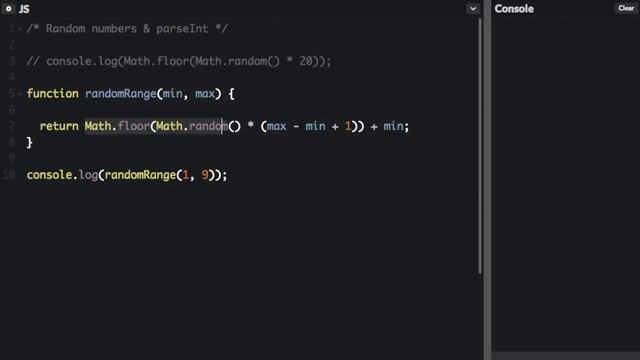Click the 'randomRange' function name on line 5
This screenshot has height=360, width=640.
pyautogui.click(x=121, y=94)
